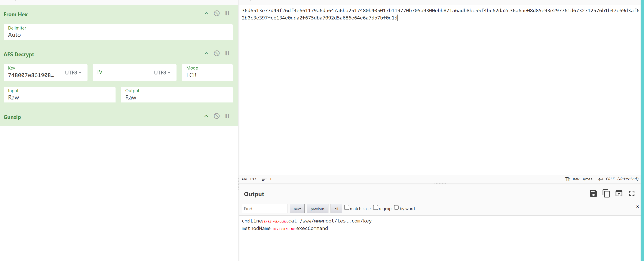This screenshot has width=644, height=261.
Task: Open Key encoding UTF8 dropdown
Action: coord(73,73)
